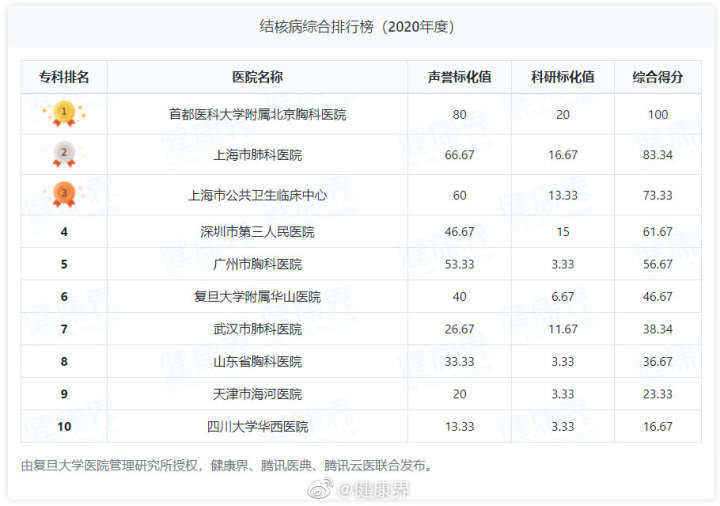
Task: Click reputation value 66.67 for 上海市肺科医院
Action: tap(459, 155)
